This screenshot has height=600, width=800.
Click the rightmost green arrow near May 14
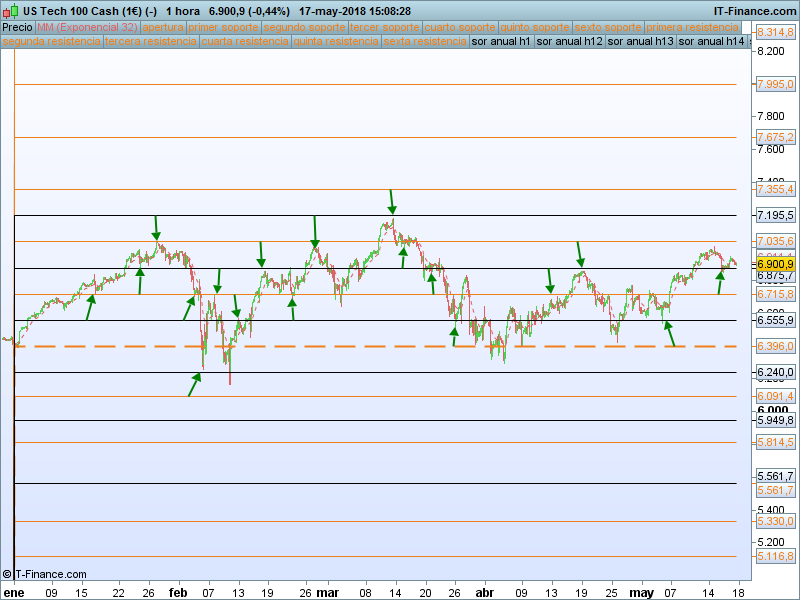point(720,282)
